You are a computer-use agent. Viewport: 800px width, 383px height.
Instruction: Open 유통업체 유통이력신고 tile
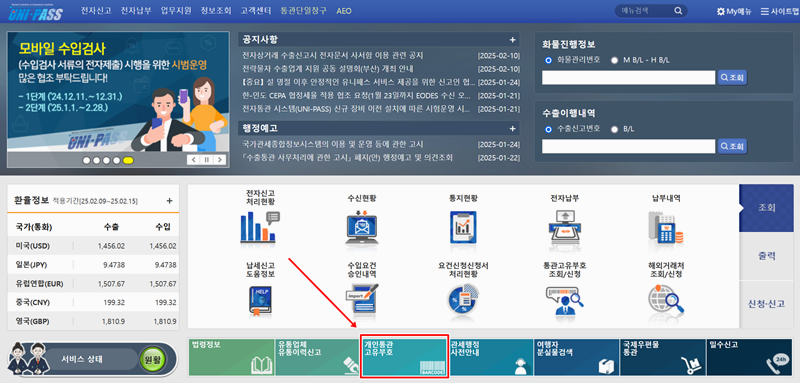pyautogui.click(x=317, y=358)
